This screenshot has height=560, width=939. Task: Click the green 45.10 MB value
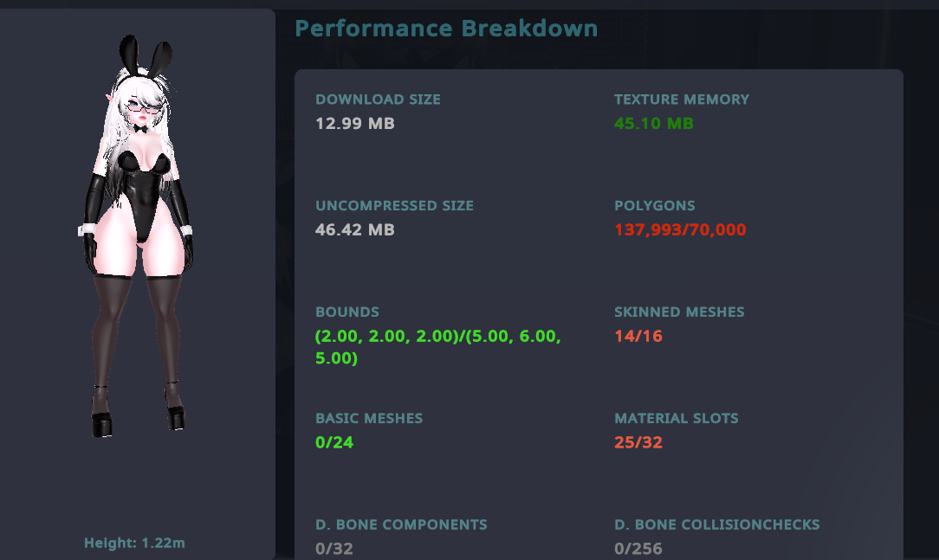pyautogui.click(x=654, y=124)
